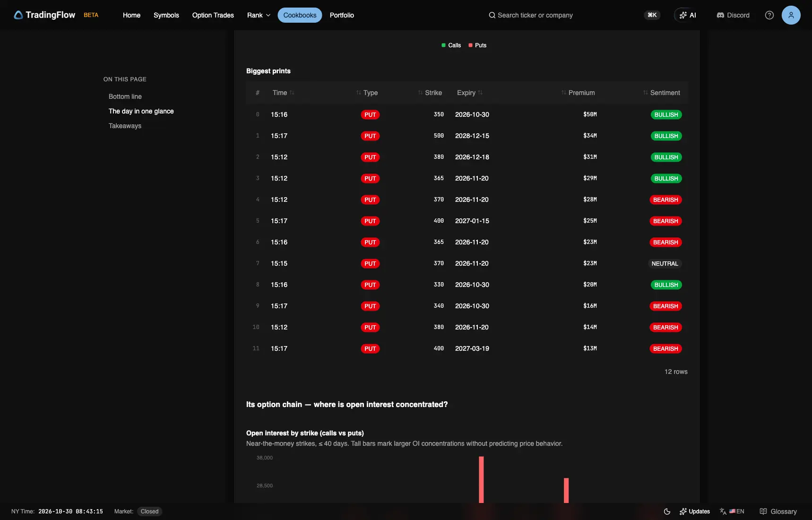Click the TradingFlow logo icon
The height and width of the screenshot is (520, 812).
[x=18, y=15]
